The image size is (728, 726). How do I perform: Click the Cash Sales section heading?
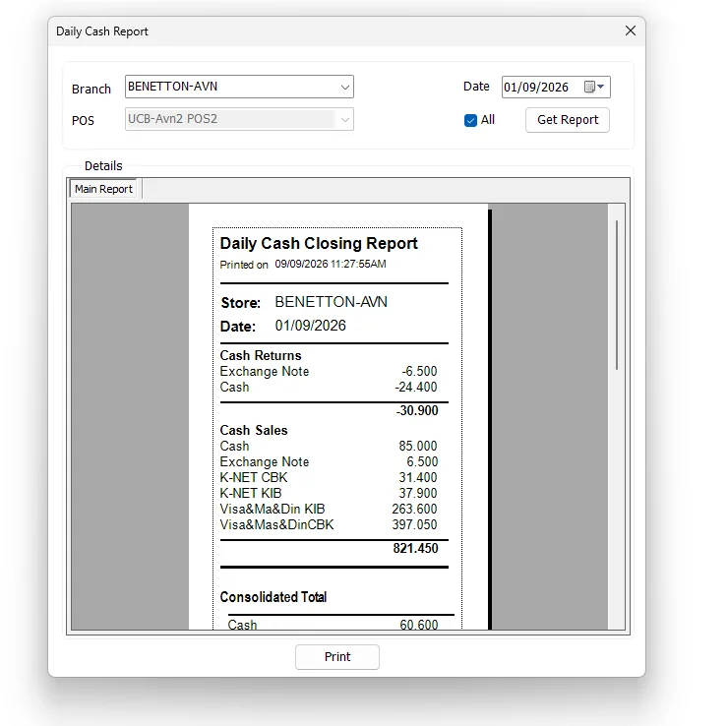coord(254,430)
